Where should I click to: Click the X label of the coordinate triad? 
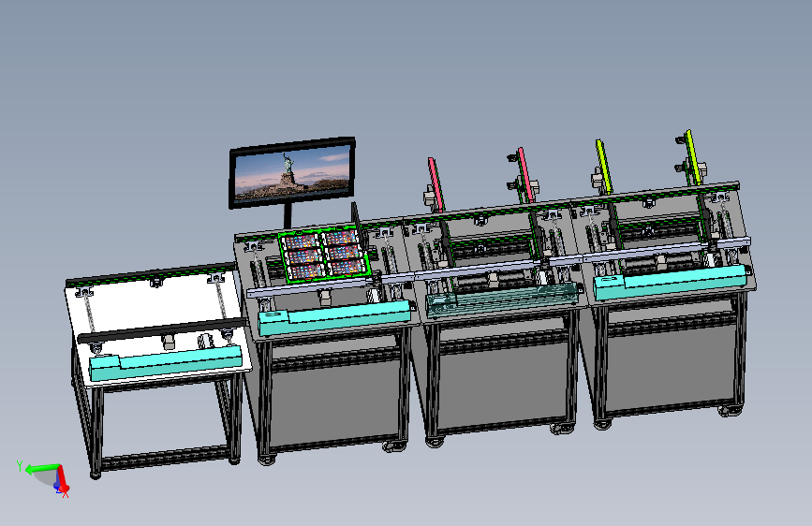[66, 494]
